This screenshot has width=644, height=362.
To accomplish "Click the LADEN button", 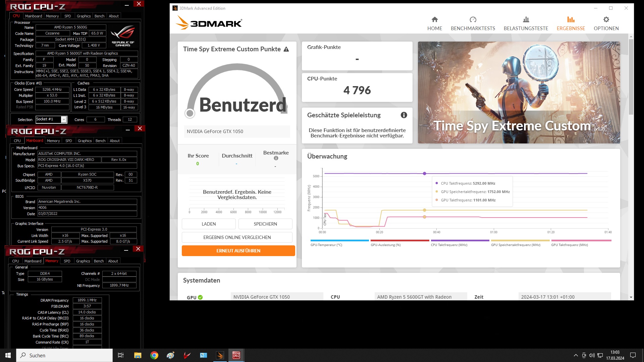I will pos(209,224).
